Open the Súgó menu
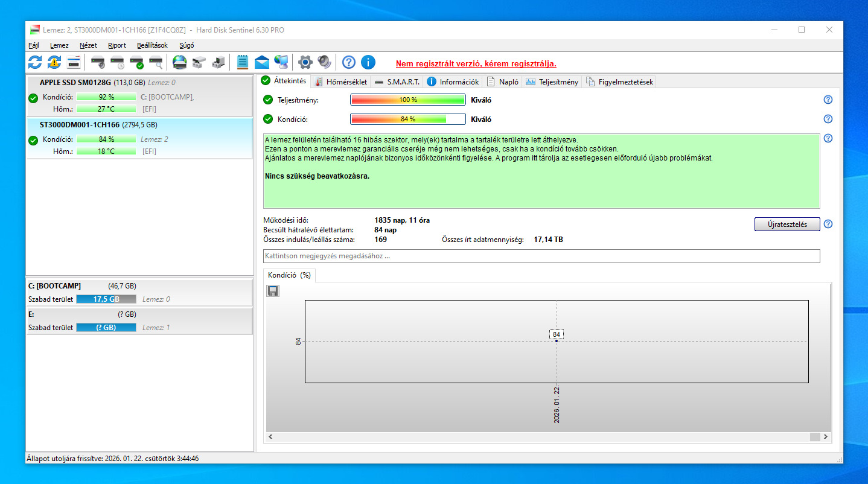Image resolution: width=868 pixels, height=484 pixels. pos(187,45)
